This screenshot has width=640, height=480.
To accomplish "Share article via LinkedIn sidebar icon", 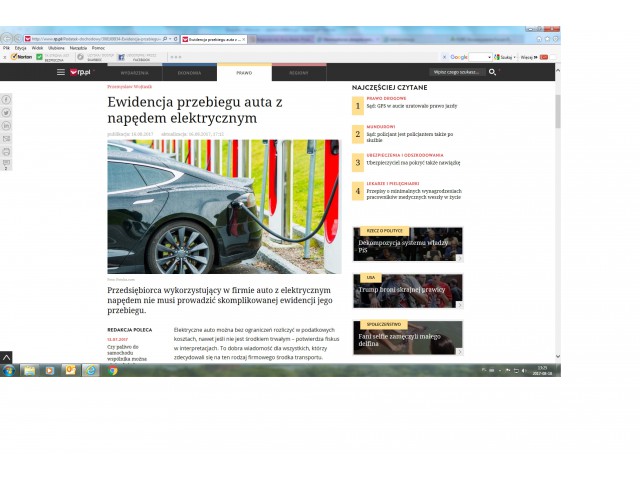I will (7, 126).
